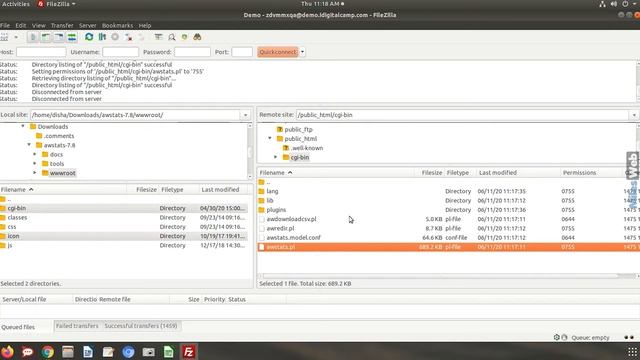The width and height of the screenshot is (640, 360).
Task: Open the Edit menu
Action: coord(20,25)
